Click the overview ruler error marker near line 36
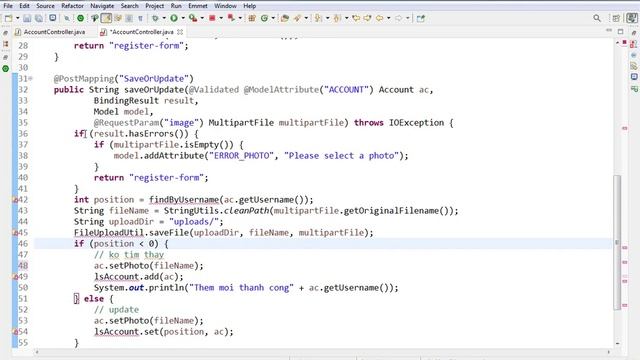Image resolution: width=640 pixels, height=360 pixels. (x=624, y=128)
